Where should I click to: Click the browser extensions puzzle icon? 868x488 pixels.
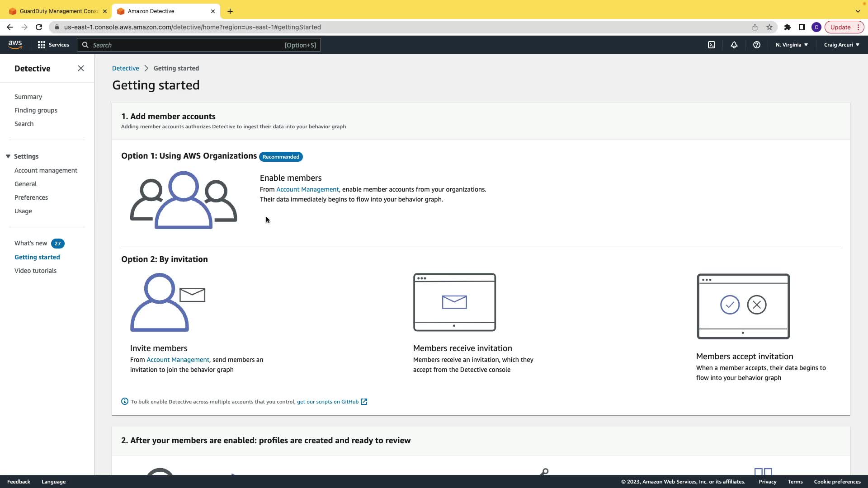point(788,27)
